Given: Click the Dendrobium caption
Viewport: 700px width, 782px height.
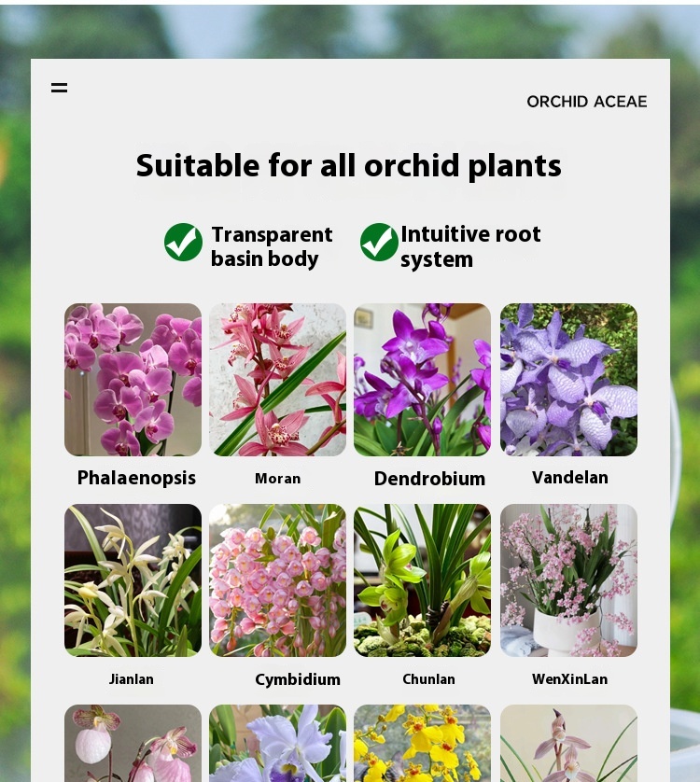Looking at the screenshot, I should pos(429,479).
